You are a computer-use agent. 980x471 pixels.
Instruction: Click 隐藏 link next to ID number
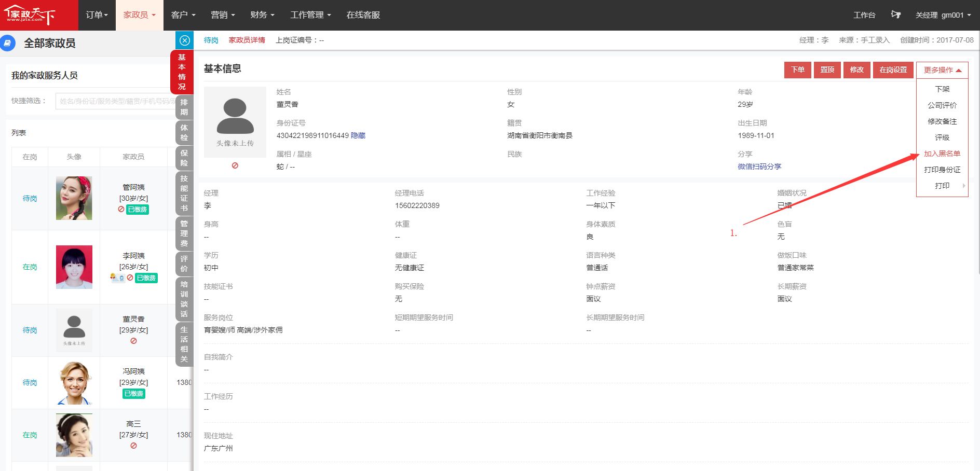click(x=358, y=135)
